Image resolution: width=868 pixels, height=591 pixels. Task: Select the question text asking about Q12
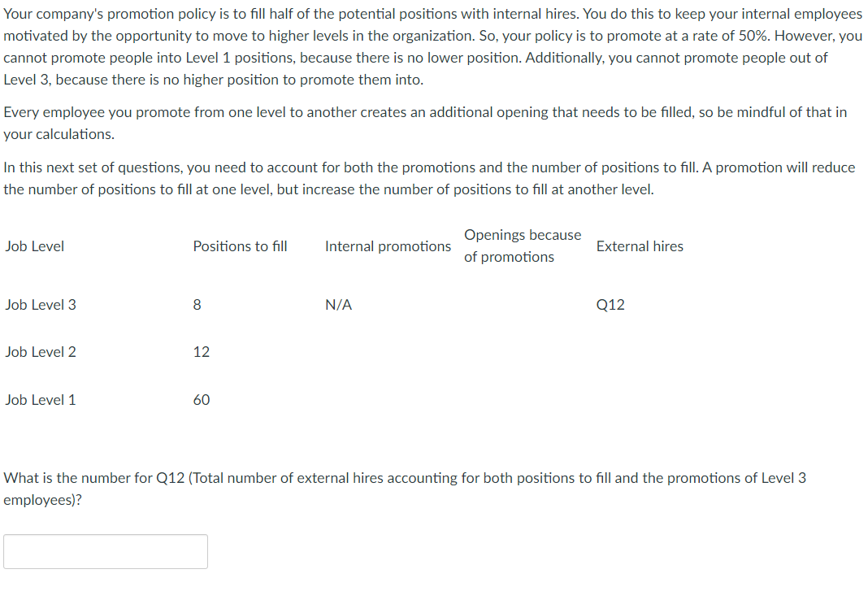pyautogui.click(x=406, y=488)
